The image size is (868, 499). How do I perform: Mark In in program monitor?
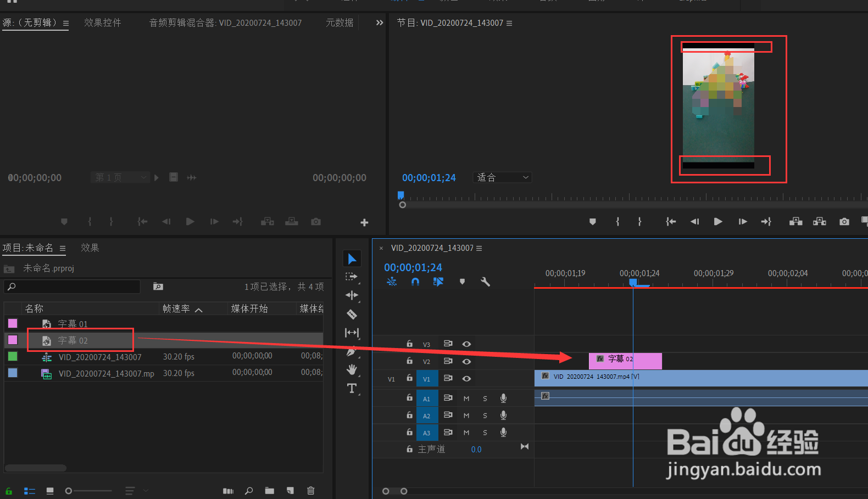point(617,221)
